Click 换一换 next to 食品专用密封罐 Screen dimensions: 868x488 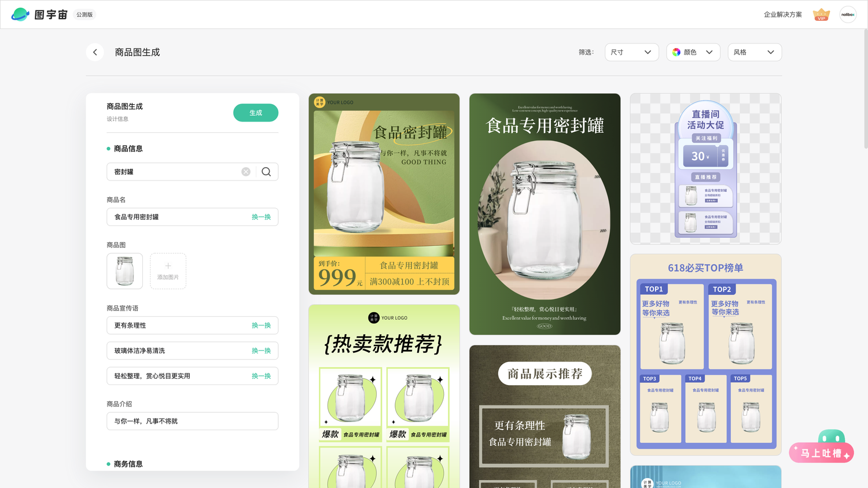click(261, 217)
